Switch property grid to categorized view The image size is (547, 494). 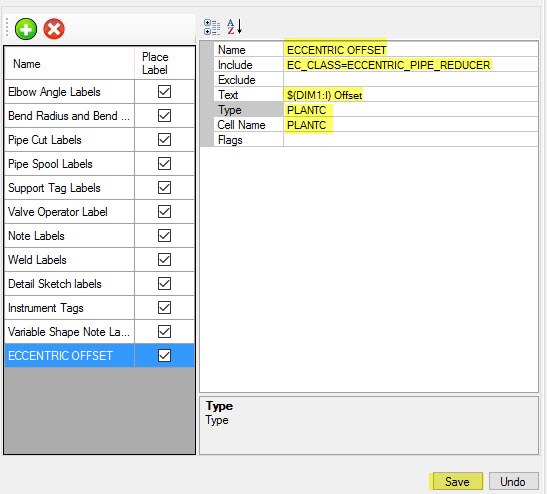(x=212, y=28)
